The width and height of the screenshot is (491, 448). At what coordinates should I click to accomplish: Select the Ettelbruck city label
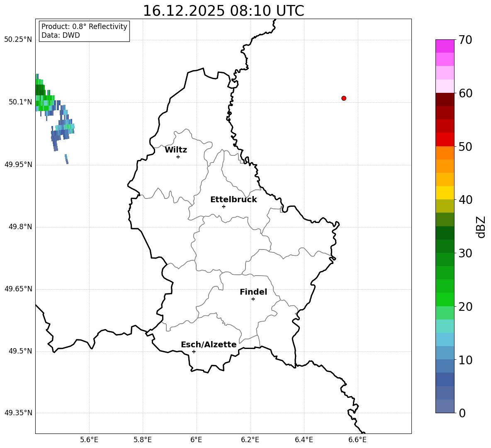(233, 200)
